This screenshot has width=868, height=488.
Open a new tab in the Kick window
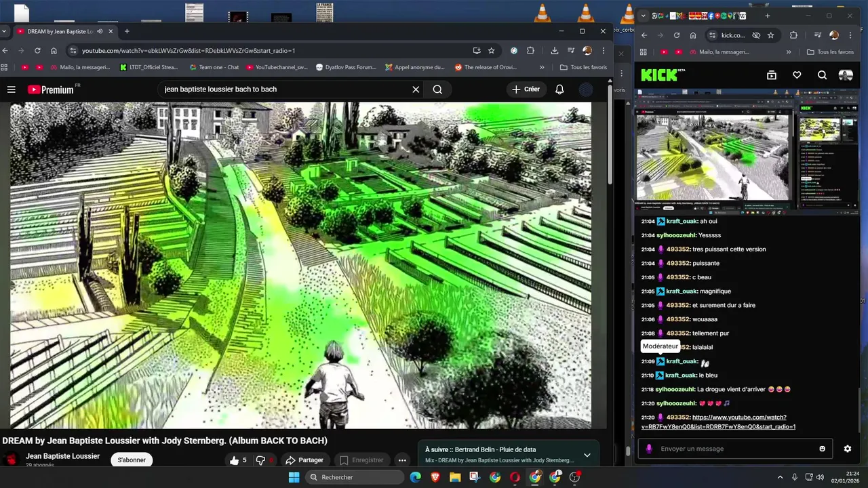[x=768, y=16]
